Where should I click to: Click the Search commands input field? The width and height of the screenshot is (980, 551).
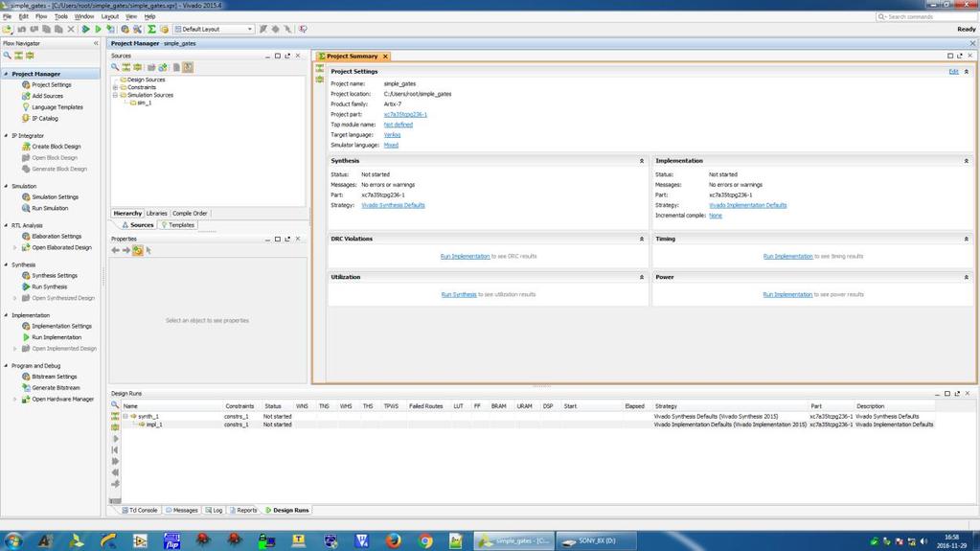pyautogui.click(x=926, y=17)
